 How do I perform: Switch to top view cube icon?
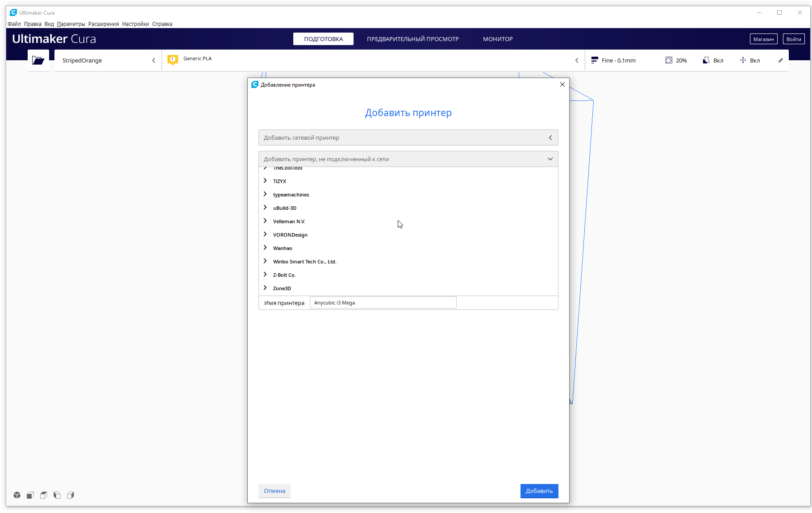pos(44,495)
